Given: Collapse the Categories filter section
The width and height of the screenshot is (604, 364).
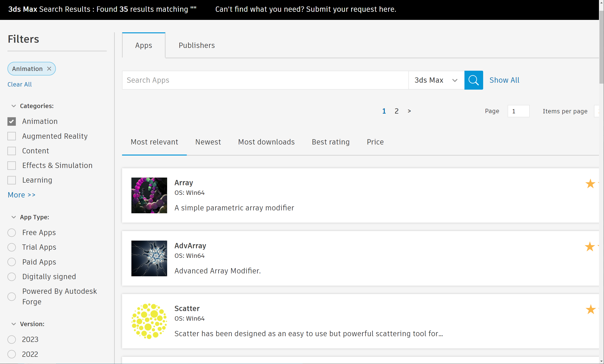Looking at the screenshot, I should coord(14,106).
